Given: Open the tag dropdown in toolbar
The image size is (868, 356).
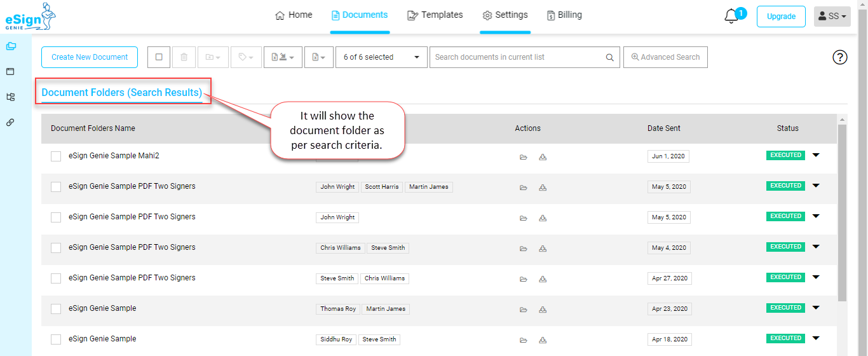Looking at the screenshot, I should [x=246, y=57].
